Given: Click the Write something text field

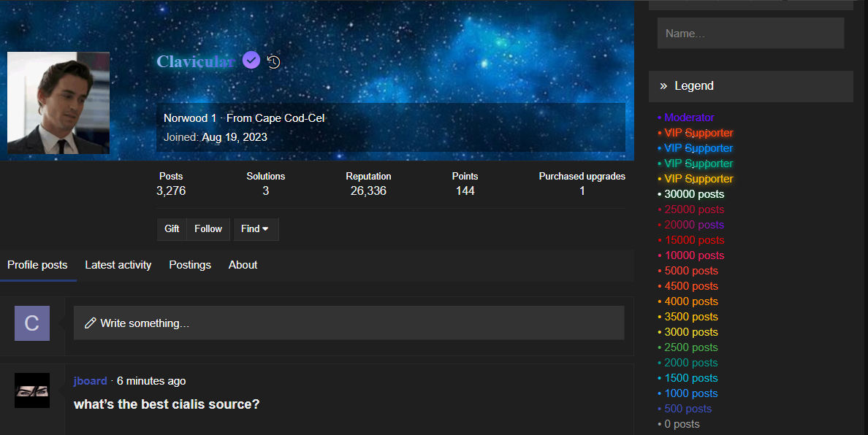Looking at the screenshot, I should (x=349, y=323).
